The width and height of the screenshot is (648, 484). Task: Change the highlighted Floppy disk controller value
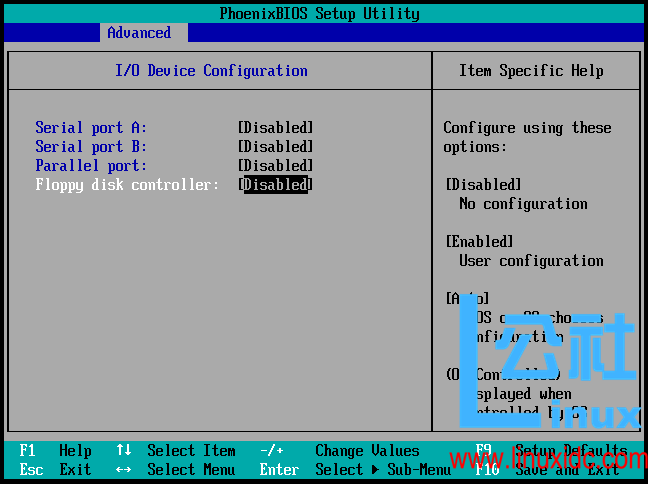click(276, 185)
